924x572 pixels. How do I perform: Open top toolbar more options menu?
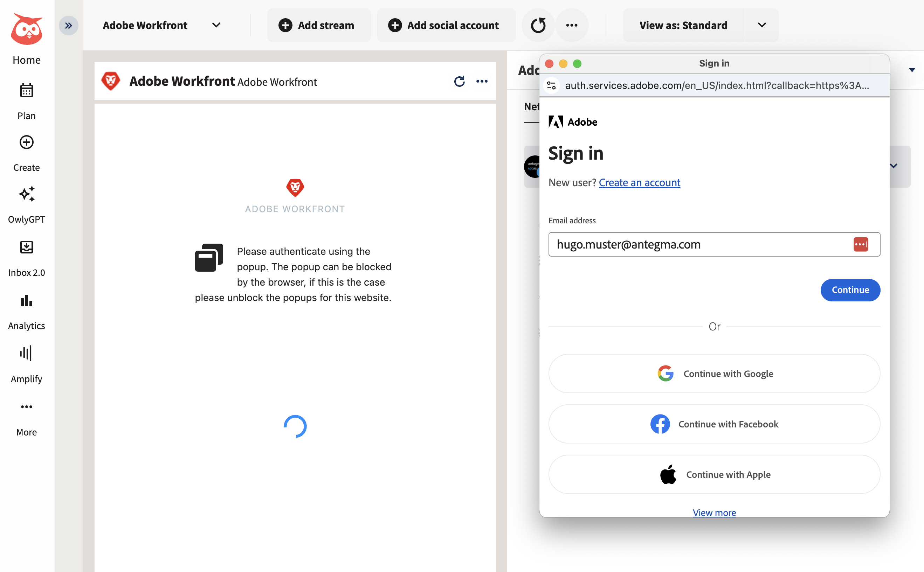(572, 25)
